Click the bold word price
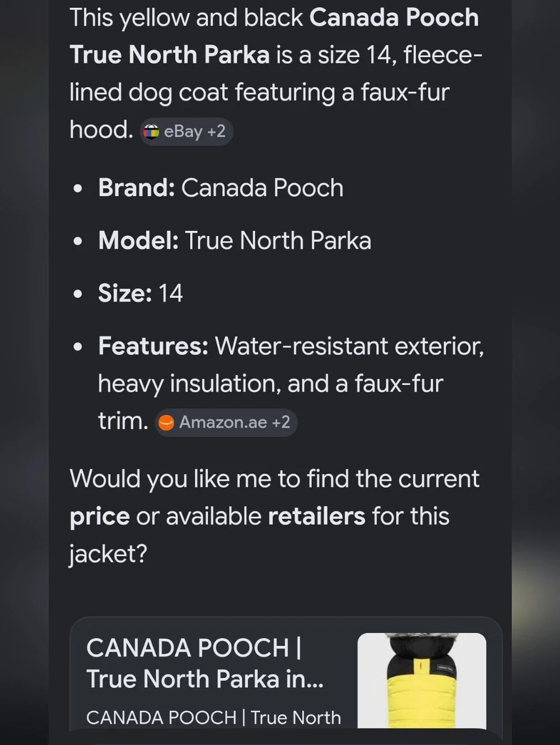Image resolution: width=560 pixels, height=745 pixels. (x=100, y=517)
